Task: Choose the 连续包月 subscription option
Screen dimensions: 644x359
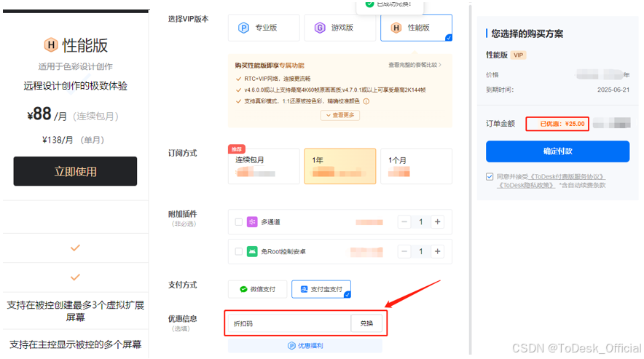Action: pyautogui.click(x=264, y=166)
